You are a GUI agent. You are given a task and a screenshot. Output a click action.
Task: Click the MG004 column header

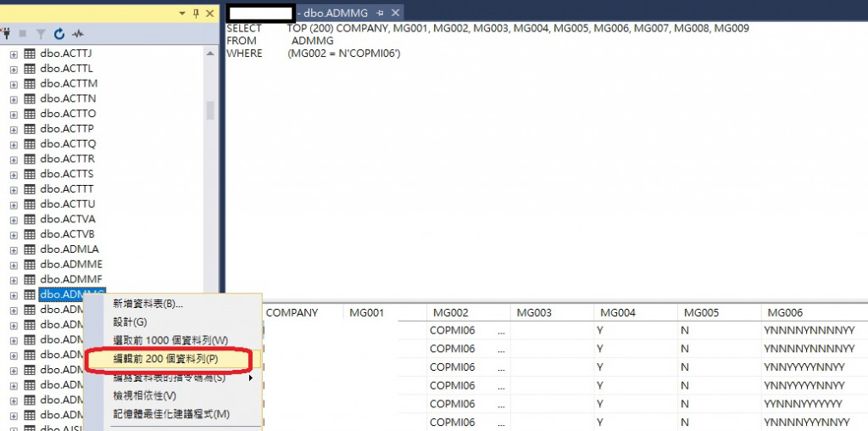coord(636,313)
